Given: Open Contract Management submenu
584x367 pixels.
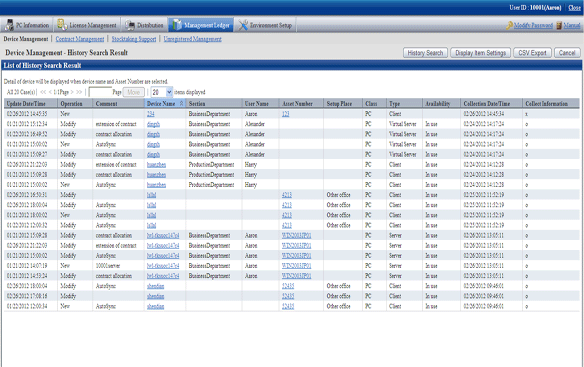Looking at the screenshot, I should [x=80, y=39].
